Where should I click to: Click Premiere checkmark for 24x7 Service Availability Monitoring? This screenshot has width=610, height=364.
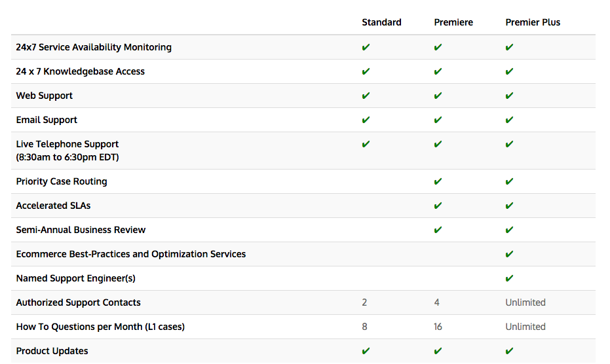pos(438,47)
